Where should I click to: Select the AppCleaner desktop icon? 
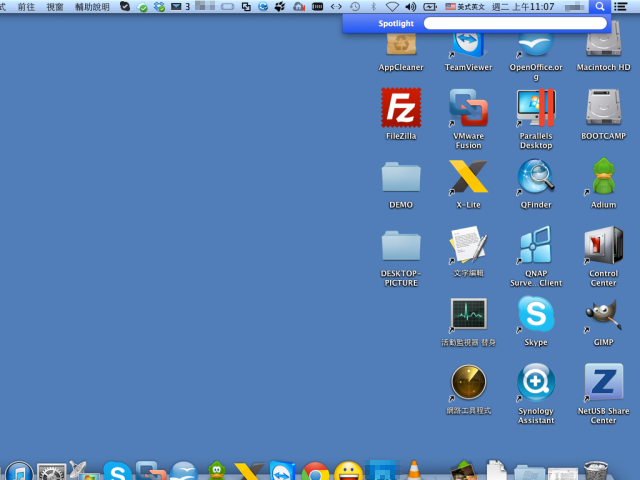point(401,44)
